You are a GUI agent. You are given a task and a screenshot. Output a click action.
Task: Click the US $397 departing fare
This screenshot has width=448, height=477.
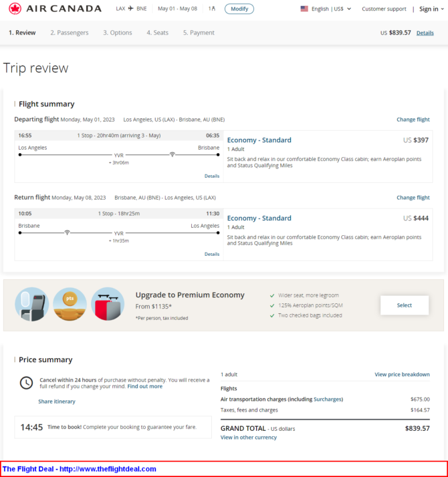[x=416, y=140]
